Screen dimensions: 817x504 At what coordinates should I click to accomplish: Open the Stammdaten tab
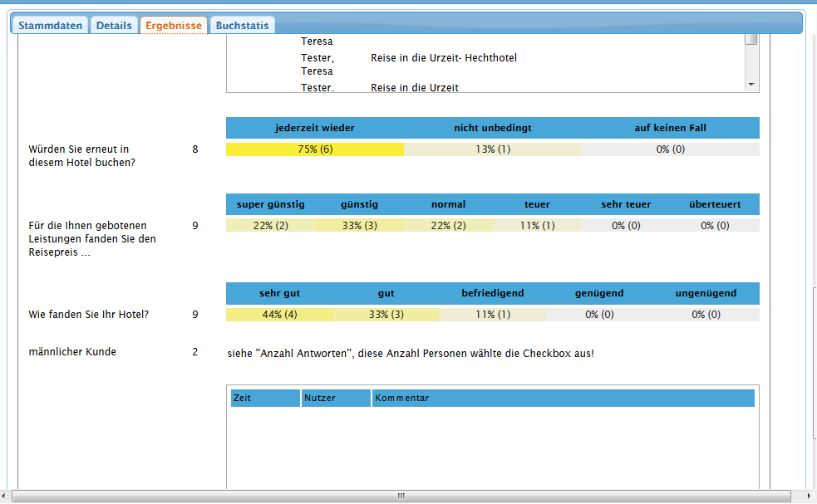click(x=51, y=26)
